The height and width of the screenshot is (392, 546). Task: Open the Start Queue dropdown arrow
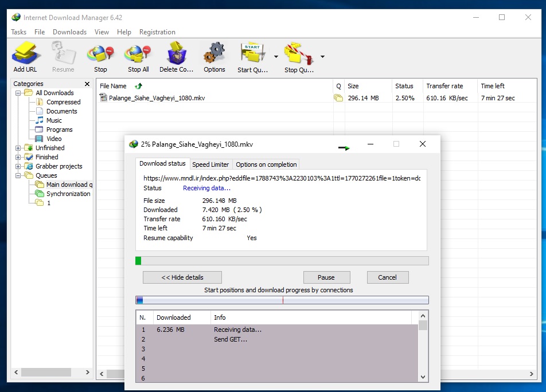[x=276, y=57]
